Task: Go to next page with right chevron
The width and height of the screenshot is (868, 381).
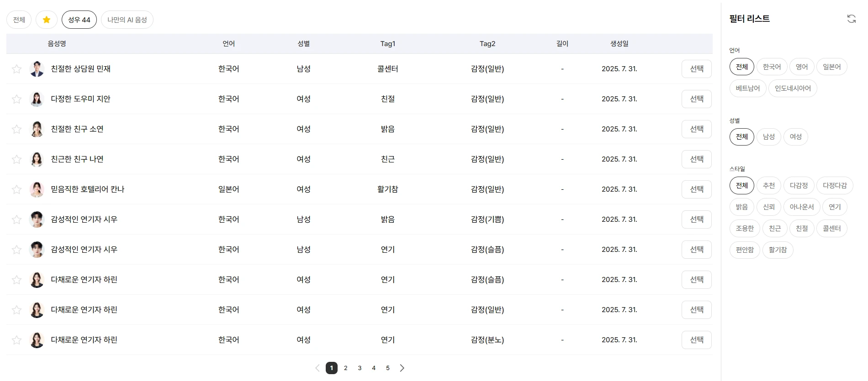Action: [x=402, y=368]
